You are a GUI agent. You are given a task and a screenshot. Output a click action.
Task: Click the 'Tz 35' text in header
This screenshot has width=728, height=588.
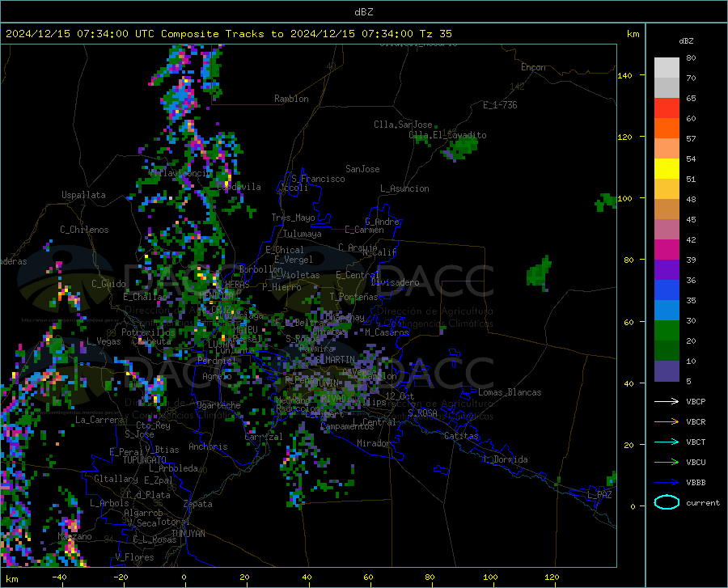point(435,34)
